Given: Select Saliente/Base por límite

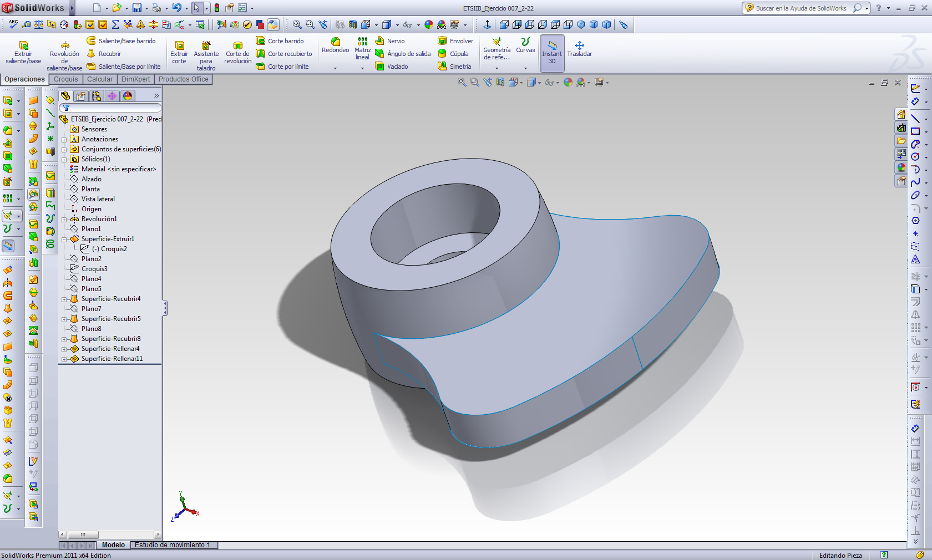Looking at the screenshot, I should (x=124, y=67).
